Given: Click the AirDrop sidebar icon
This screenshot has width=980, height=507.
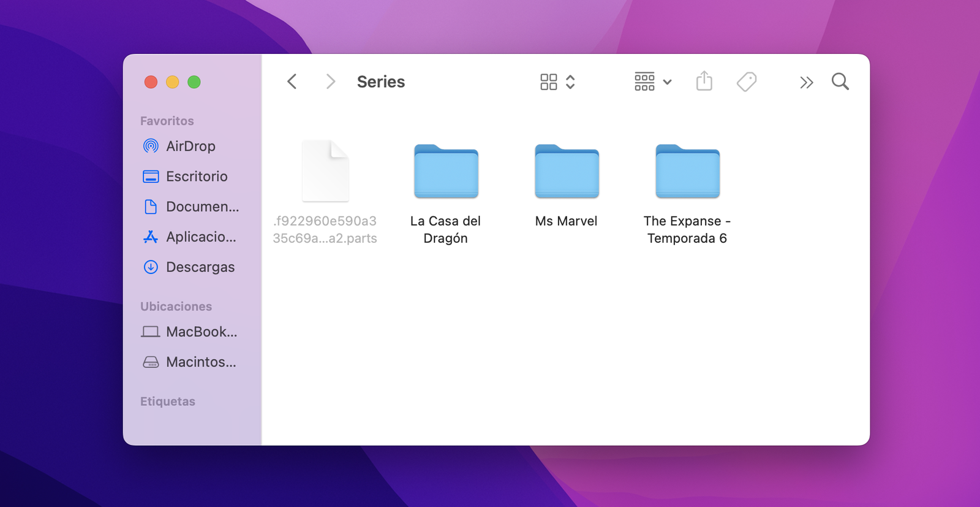Looking at the screenshot, I should [151, 146].
